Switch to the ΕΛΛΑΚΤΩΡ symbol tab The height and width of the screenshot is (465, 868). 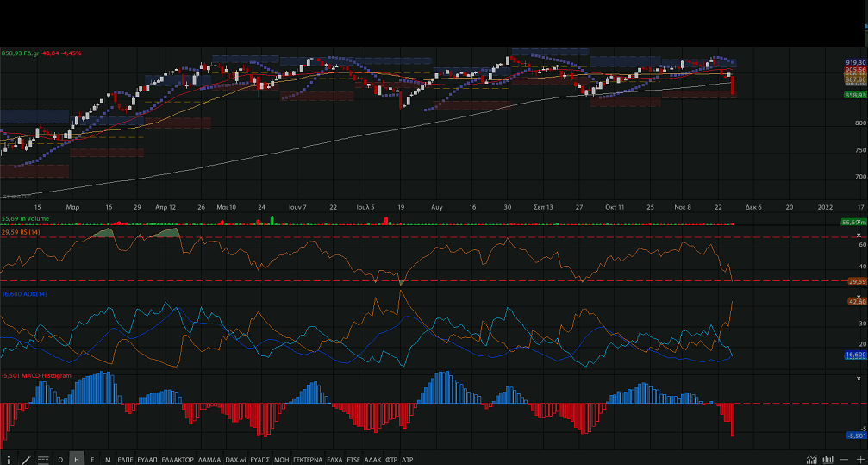(x=177, y=459)
